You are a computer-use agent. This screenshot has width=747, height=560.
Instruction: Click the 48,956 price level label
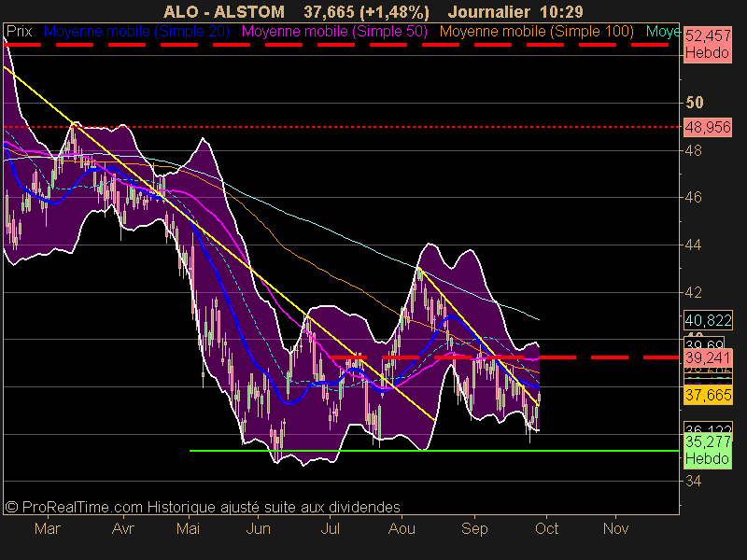(708, 127)
